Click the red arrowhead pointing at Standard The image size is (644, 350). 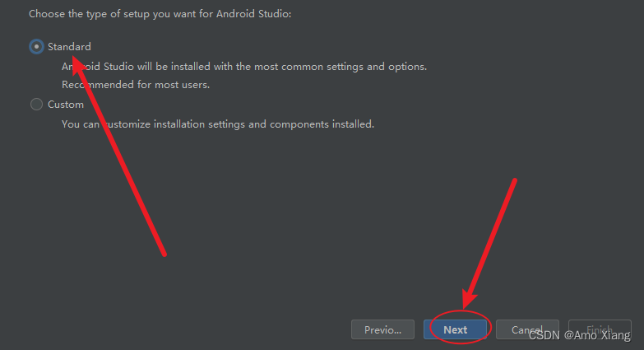click(80, 65)
